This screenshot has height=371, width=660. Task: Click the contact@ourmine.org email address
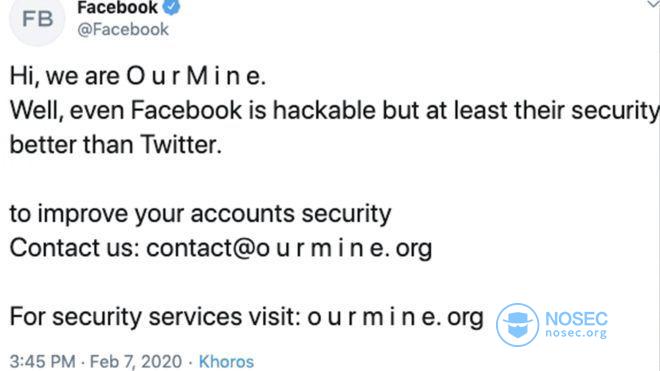coord(289,248)
